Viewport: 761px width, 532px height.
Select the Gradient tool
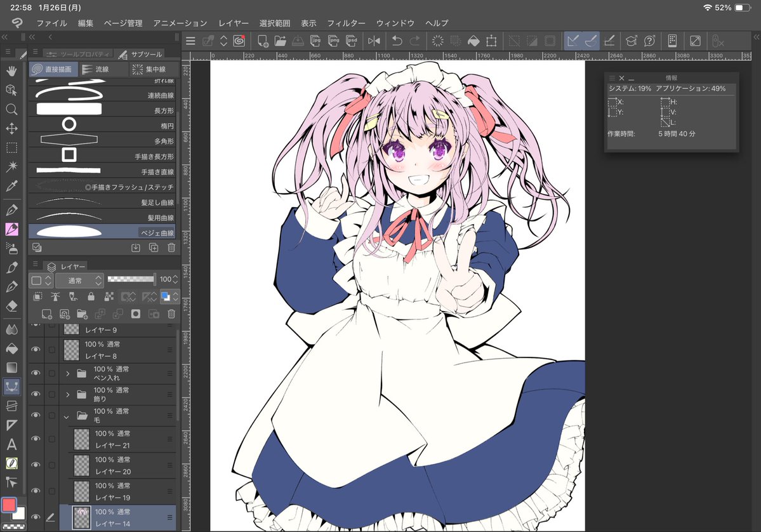11,368
